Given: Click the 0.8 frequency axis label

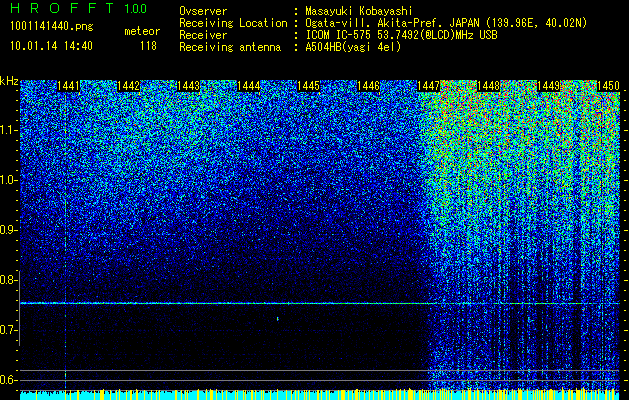Looking at the screenshot, I should tap(8, 280).
